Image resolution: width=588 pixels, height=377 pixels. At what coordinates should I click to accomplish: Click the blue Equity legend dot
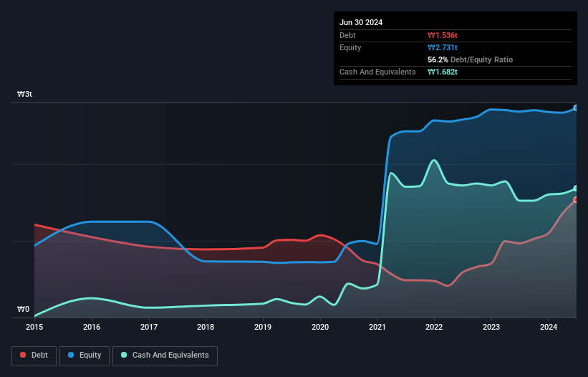coord(71,355)
